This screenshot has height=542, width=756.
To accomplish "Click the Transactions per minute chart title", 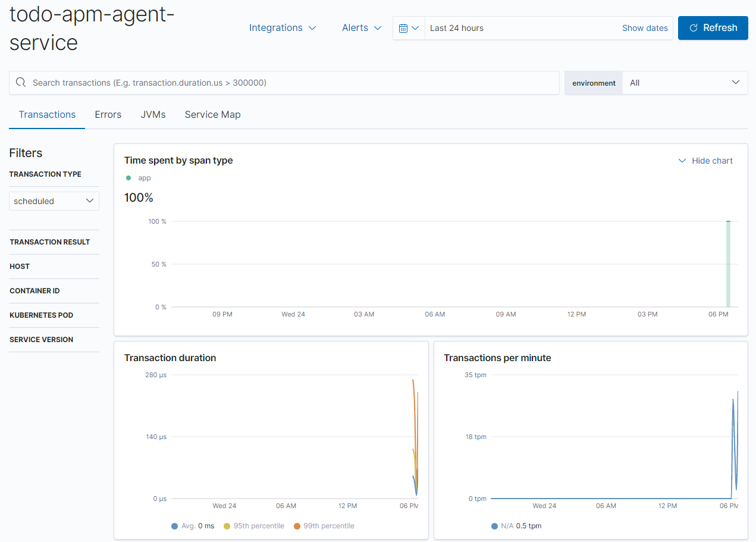I will [x=497, y=358].
